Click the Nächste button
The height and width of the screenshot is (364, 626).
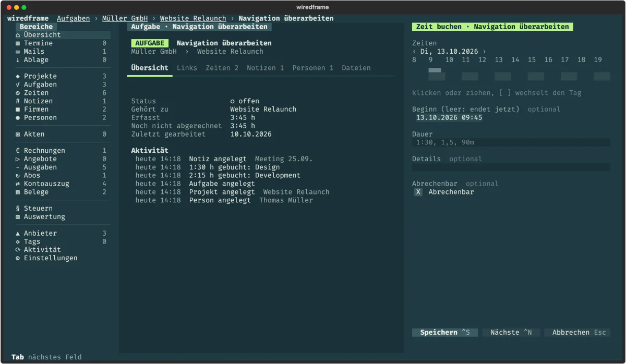point(511,332)
